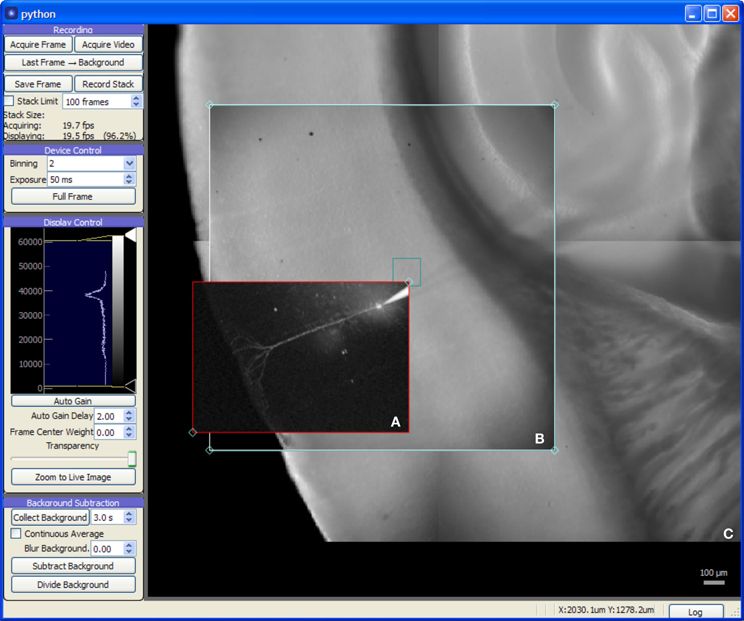Click the status bar resize grip
This screenshot has height=621, width=744.
[735, 613]
